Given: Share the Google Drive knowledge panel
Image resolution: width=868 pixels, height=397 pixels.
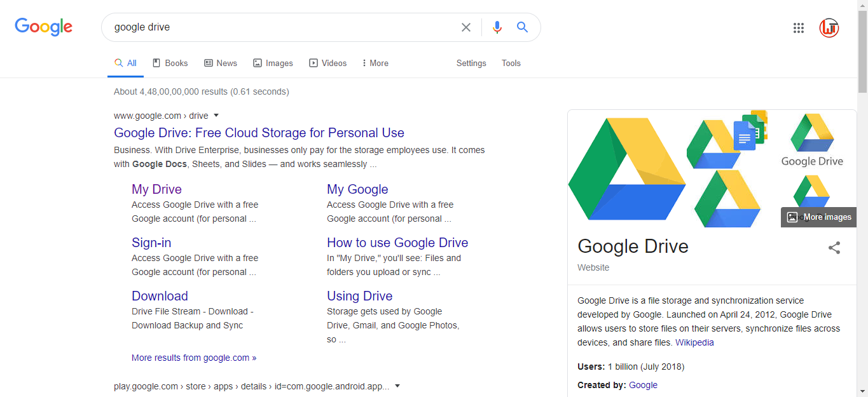Looking at the screenshot, I should click(x=834, y=248).
